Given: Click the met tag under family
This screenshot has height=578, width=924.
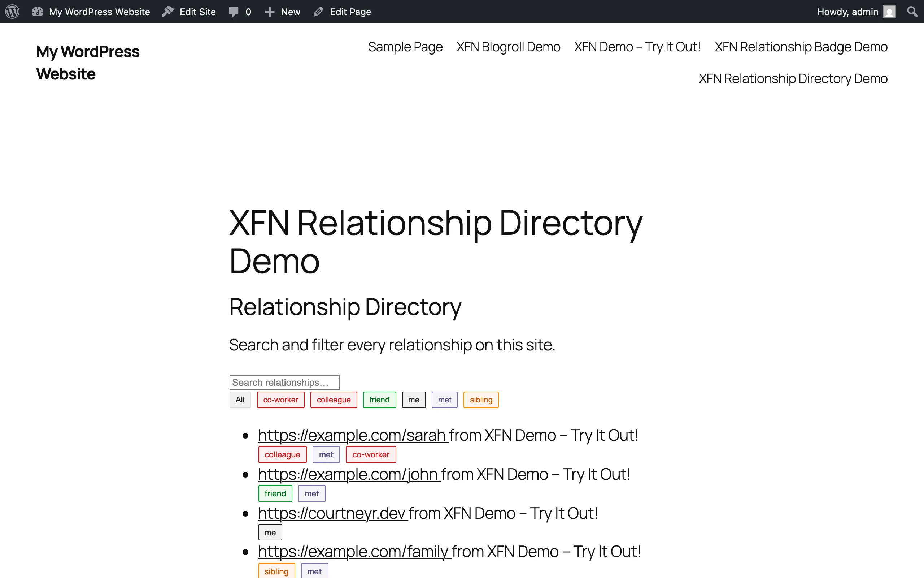Looking at the screenshot, I should point(314,571).
